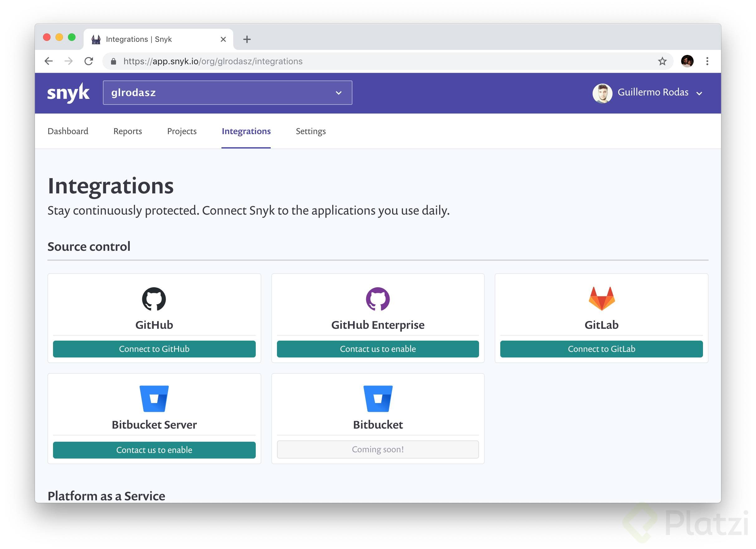
Task: Bookmark this page with the star icon
Action: tap(662, 61)
